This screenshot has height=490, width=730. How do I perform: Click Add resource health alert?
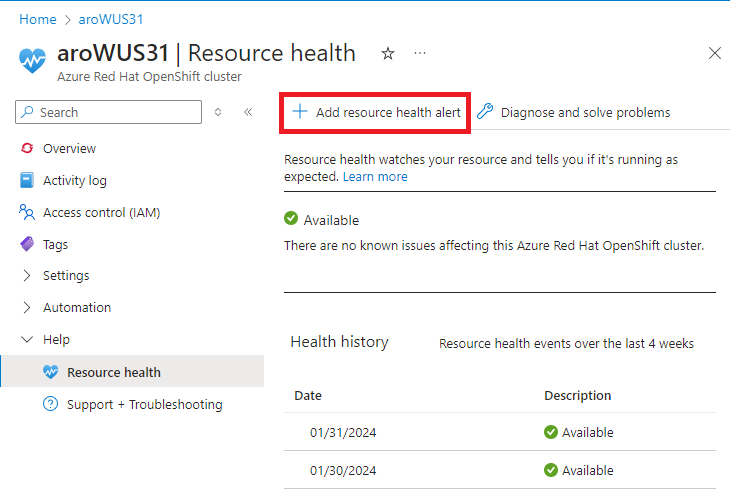coord(375,113)
